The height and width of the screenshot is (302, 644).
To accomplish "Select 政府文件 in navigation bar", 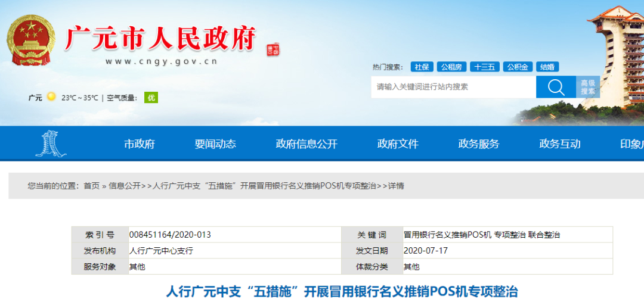I will point(398,144).
